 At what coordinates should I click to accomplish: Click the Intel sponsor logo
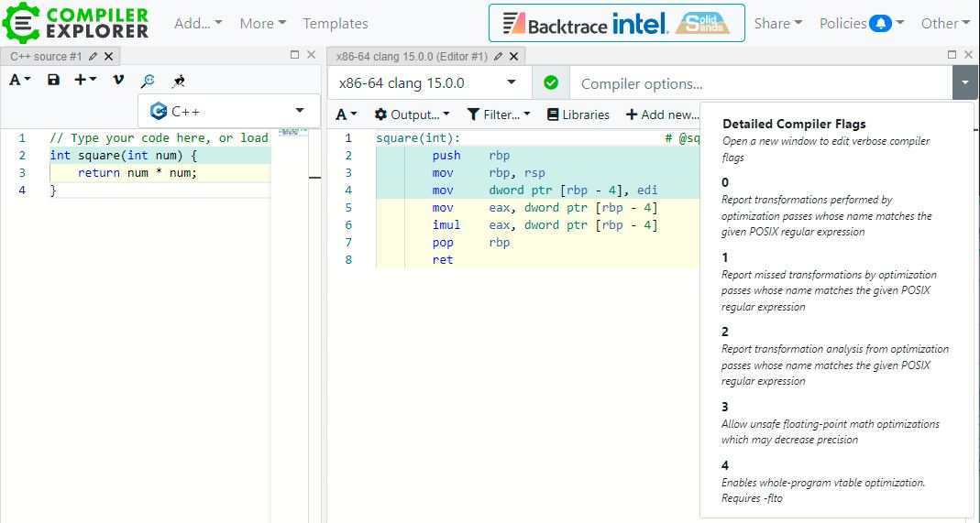point(641,24)
